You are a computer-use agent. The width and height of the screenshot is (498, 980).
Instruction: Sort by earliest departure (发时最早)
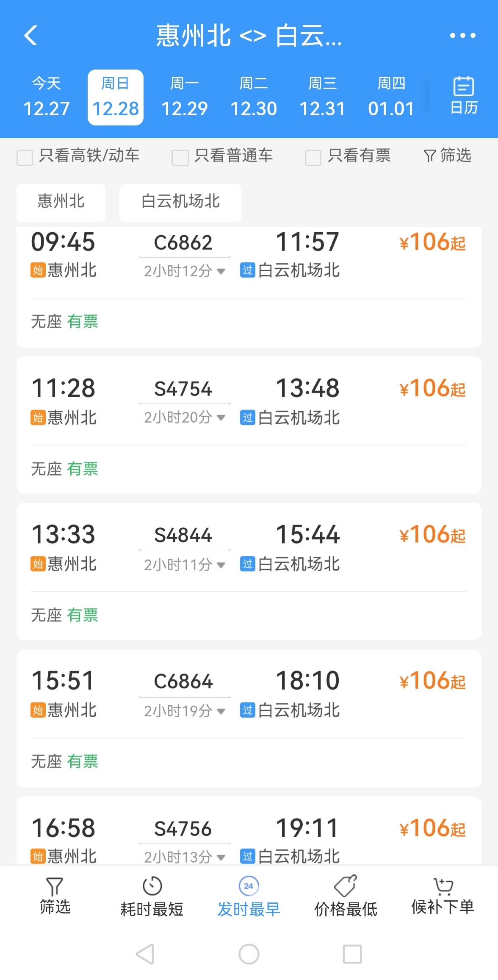pyautogui.click(x=249, y=896)
